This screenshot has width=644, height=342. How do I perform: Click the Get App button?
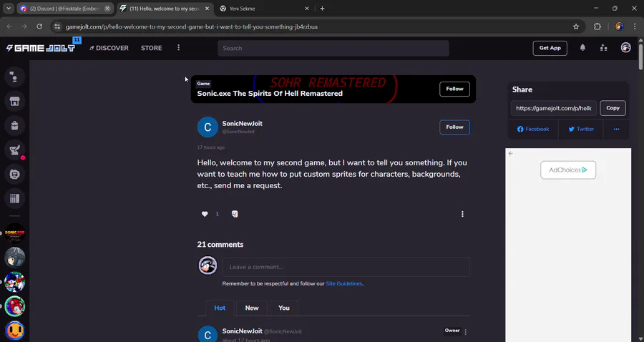pos(550,48)
